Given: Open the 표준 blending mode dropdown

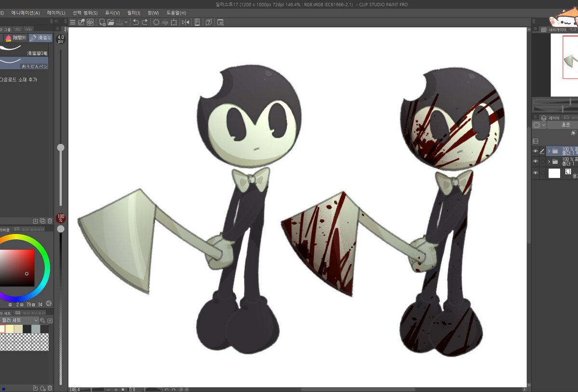Looking at the screenshot, I should click(563, 125).
